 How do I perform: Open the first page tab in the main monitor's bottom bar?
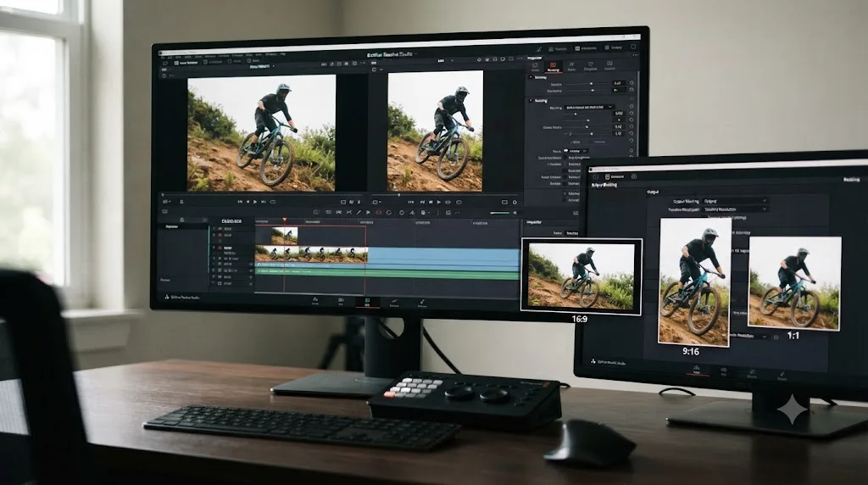pos(315,301)
